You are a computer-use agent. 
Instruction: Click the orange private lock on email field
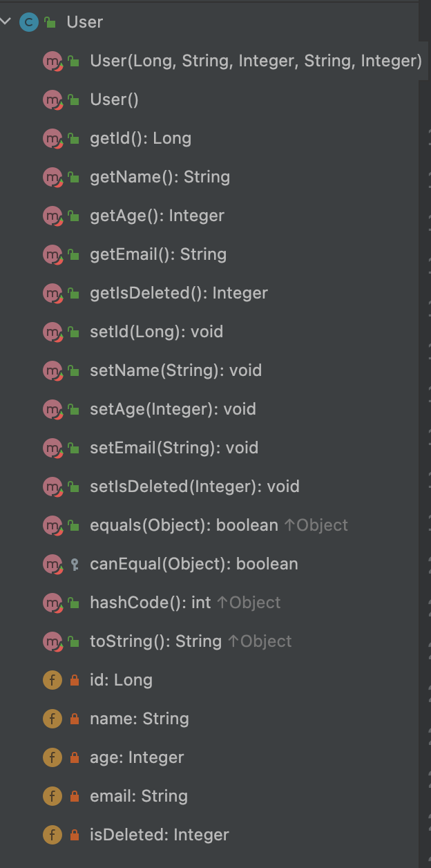(75, 796)
